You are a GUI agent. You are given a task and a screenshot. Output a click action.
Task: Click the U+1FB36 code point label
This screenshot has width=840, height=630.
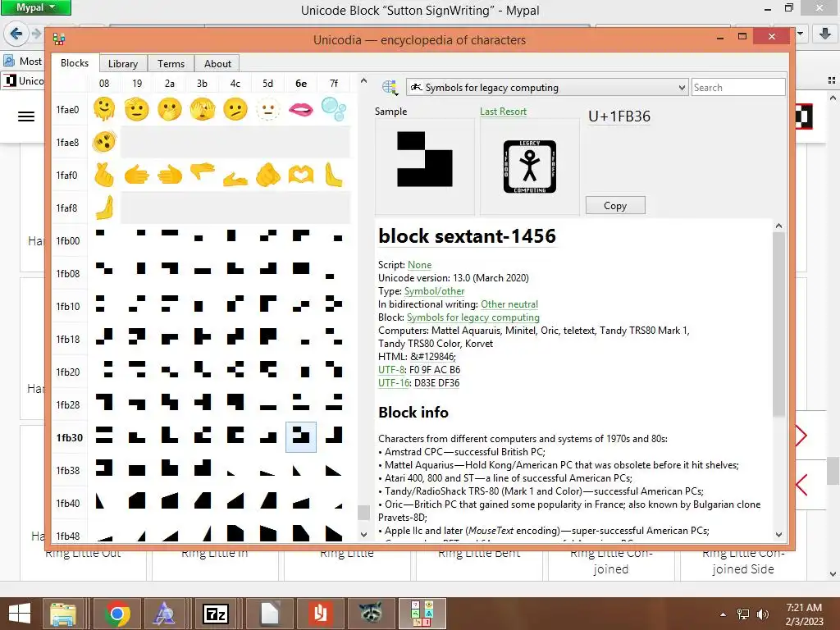coord(619,116)
